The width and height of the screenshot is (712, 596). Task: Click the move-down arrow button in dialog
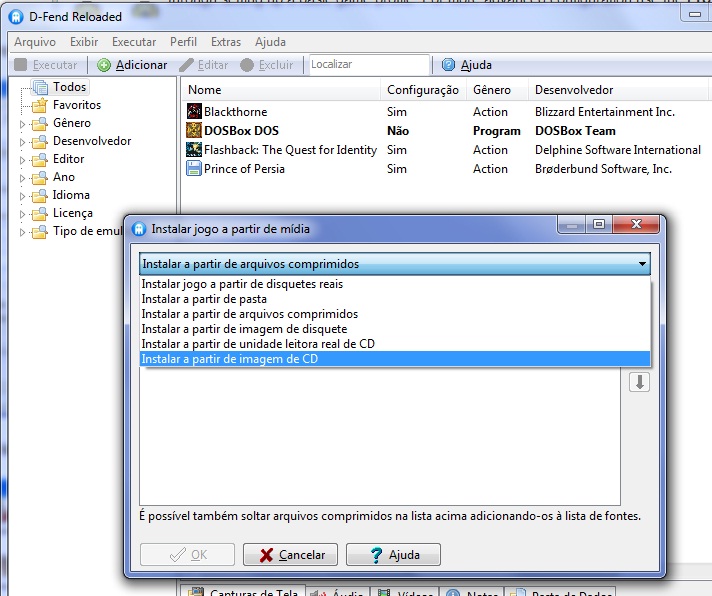coord(639,382)
